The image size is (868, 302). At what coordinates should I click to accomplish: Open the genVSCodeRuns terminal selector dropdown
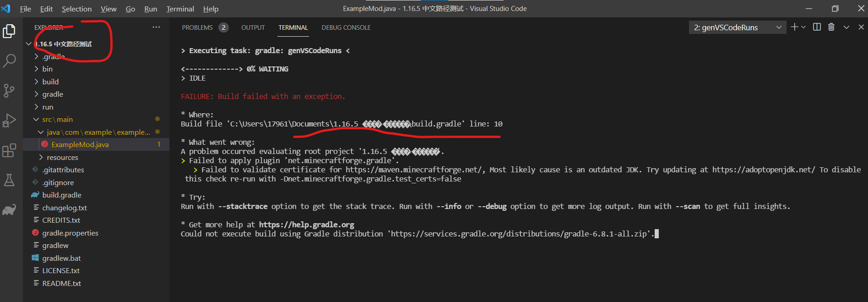(737, 27)
